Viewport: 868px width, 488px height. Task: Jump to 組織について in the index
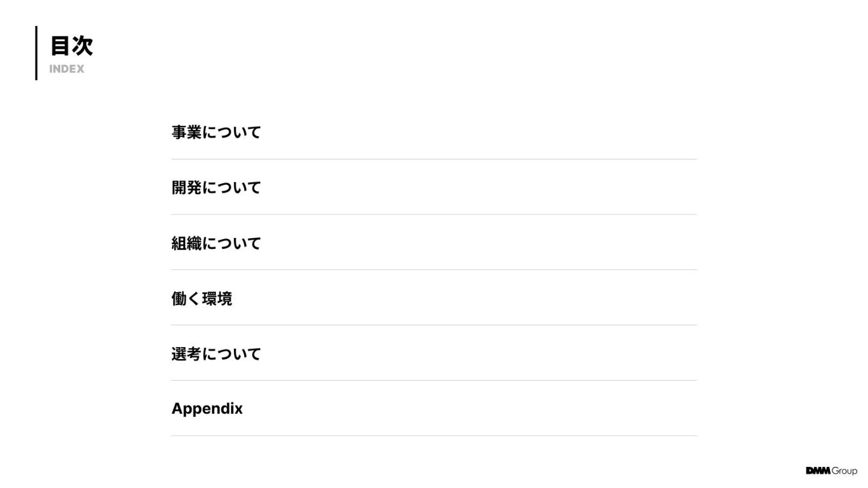[x=216, y=243]
